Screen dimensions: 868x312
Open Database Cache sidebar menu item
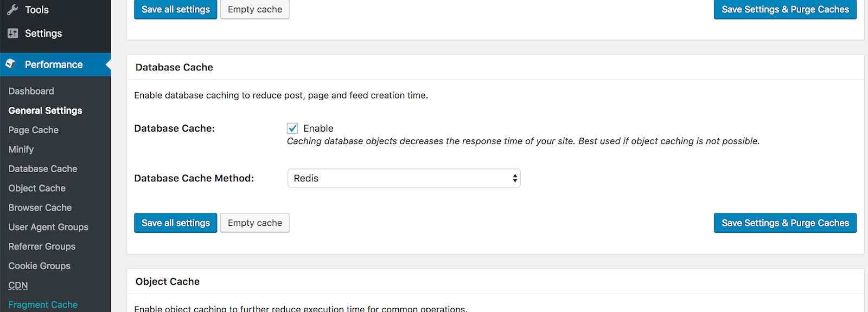(43, 169)
